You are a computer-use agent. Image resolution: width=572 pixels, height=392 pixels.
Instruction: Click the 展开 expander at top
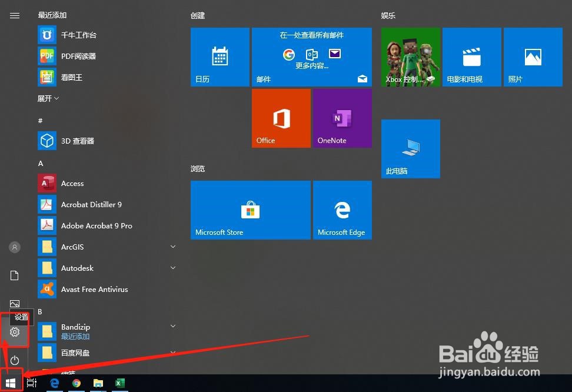[48, 98]
